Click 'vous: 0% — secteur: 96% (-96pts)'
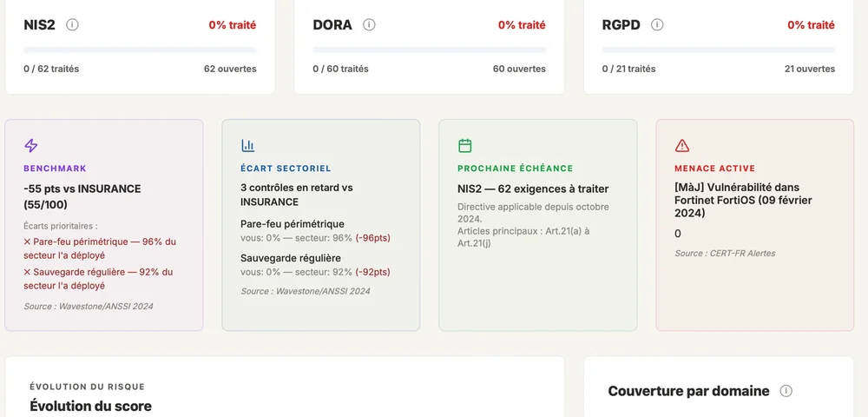868x417 pixels. tap(316, 238)
